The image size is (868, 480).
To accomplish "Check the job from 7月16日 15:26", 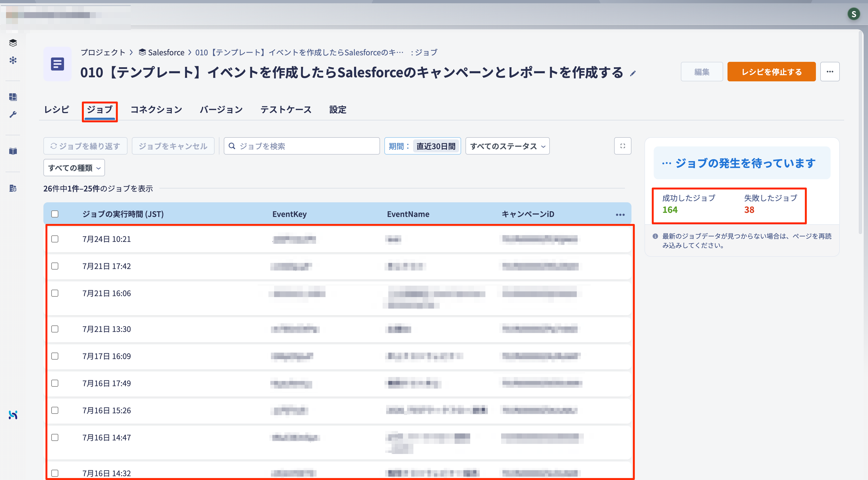I will pos(55,410).
